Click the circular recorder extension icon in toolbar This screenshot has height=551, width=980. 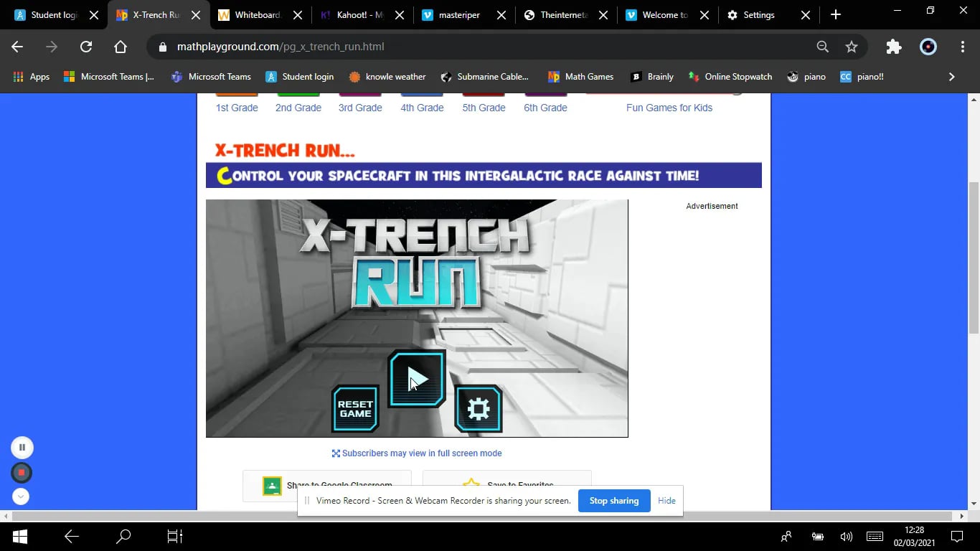(928, 47)
